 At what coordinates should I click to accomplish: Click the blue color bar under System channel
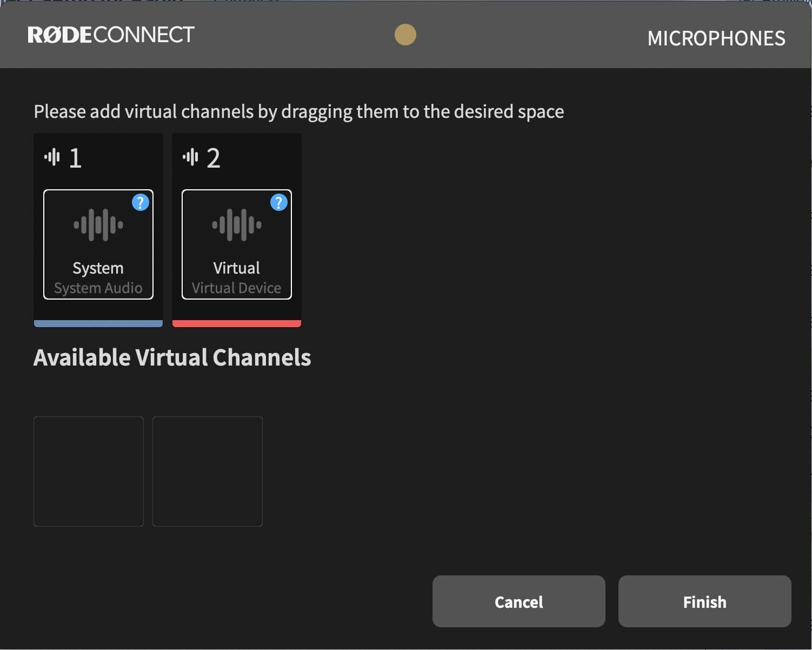coord(98,323)
